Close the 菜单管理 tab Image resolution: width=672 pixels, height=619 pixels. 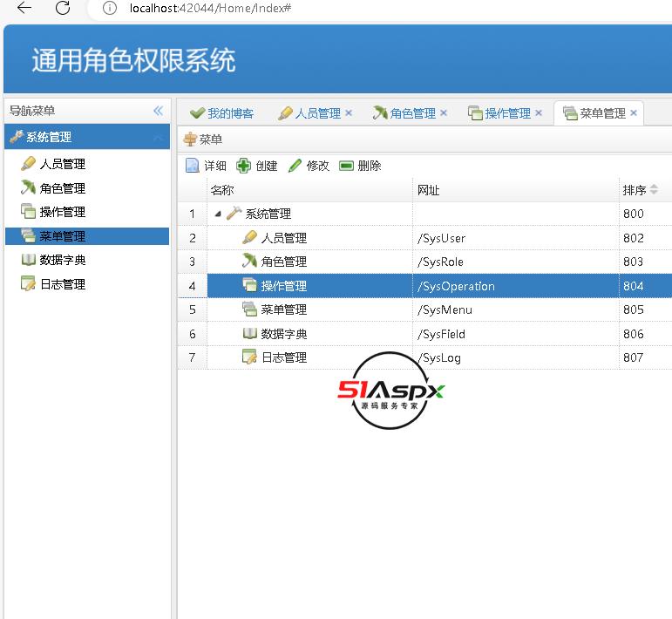click(x=634, y=112)
